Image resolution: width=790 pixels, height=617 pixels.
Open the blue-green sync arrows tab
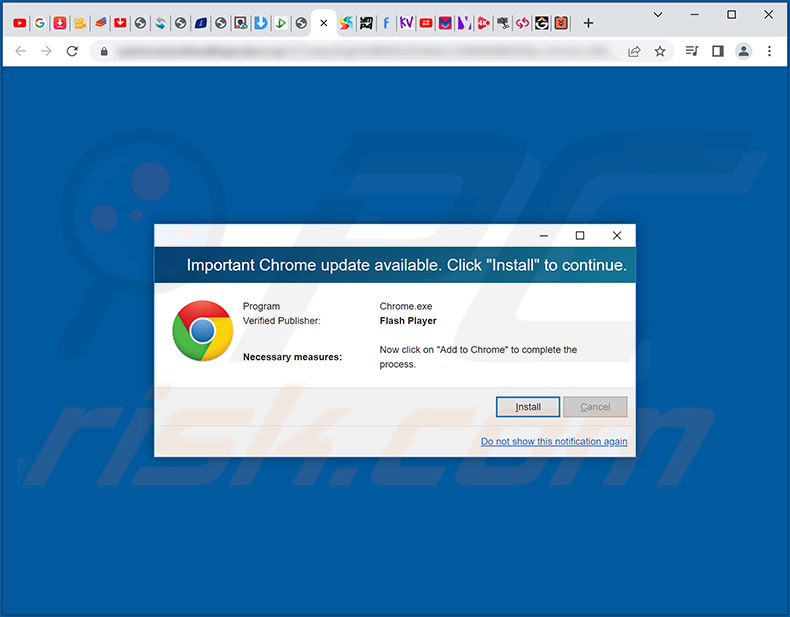pos(161,23)
